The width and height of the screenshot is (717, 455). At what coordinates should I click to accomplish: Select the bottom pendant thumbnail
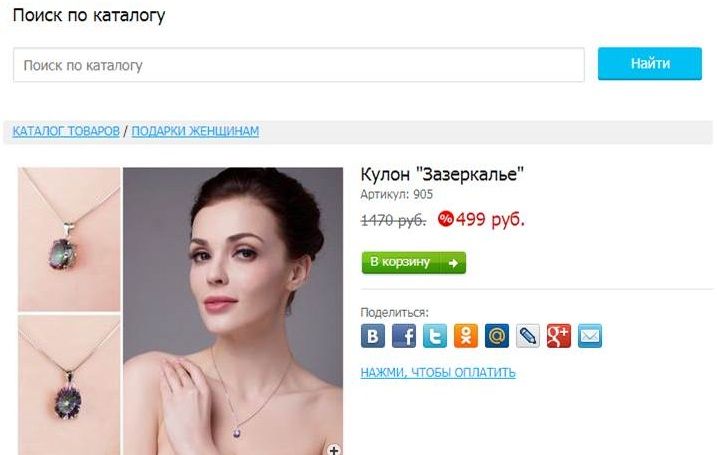69,385
